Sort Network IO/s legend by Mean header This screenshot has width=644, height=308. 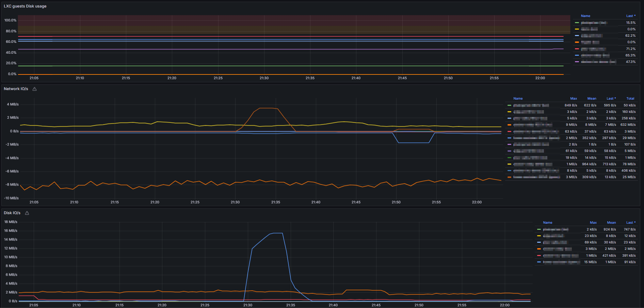592,99
